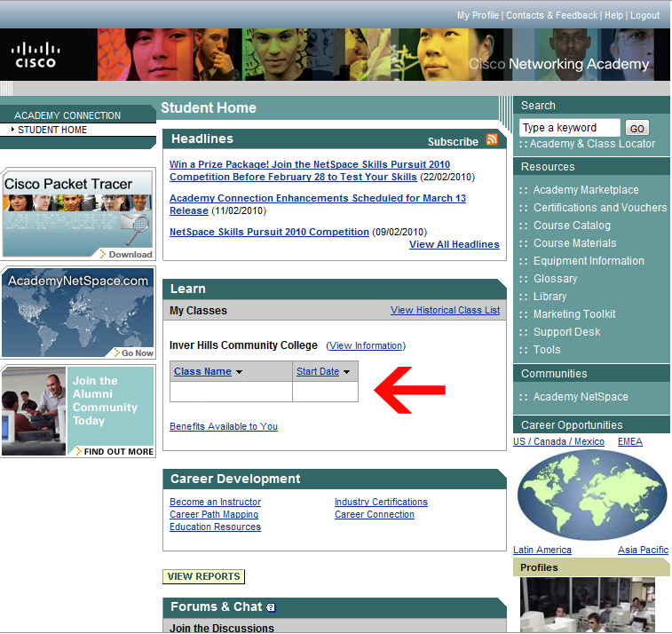
Task: Click the Latin America career link
Action: click(542, 550)
